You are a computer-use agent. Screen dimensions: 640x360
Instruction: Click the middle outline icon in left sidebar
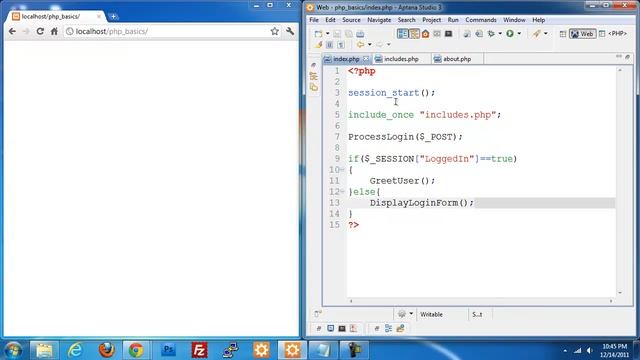coord(313,76)
